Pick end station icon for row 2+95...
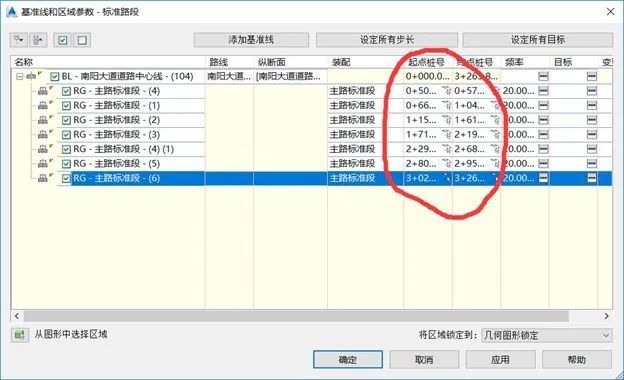The height and width of the screenshot is (380, 624). (x=495, y=164)
